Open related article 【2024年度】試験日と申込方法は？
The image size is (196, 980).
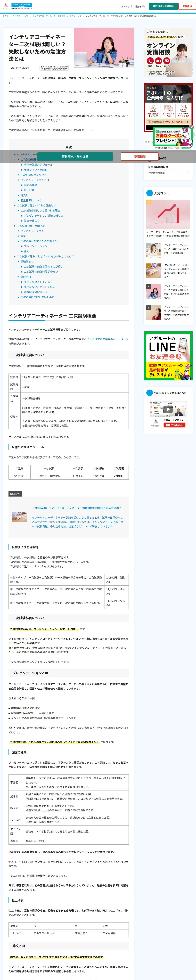(x=77, y=508)
